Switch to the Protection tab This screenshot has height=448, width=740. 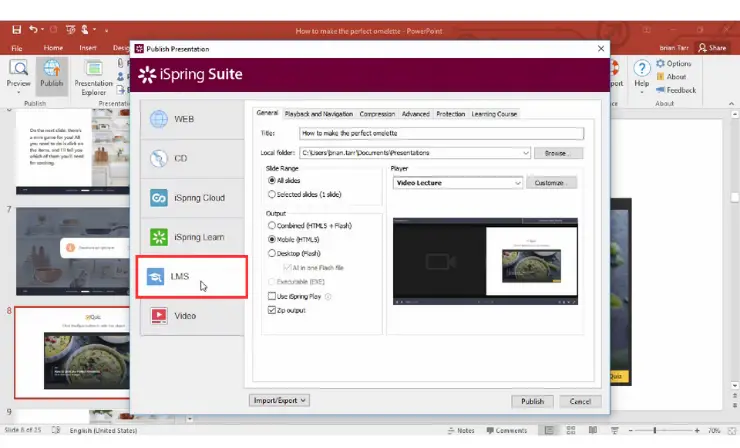pos(451,114)
